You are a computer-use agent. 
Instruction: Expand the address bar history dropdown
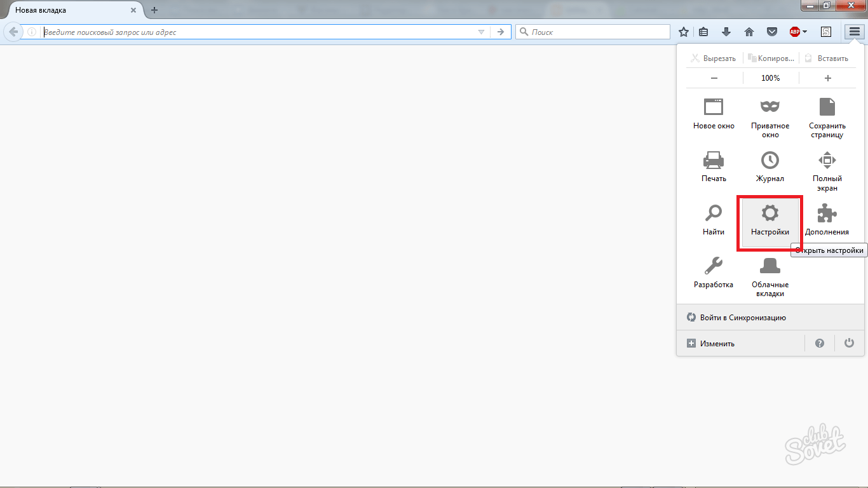pyautogui.click(x=481, y=32)
